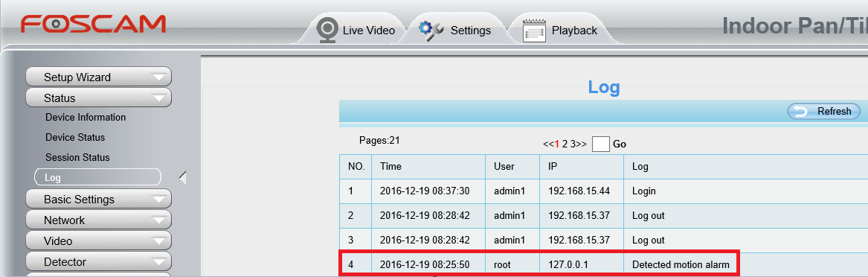The height and width of the screenshot is (277, 868).
Task: Click the page number input box
Action: coord(601,144)
